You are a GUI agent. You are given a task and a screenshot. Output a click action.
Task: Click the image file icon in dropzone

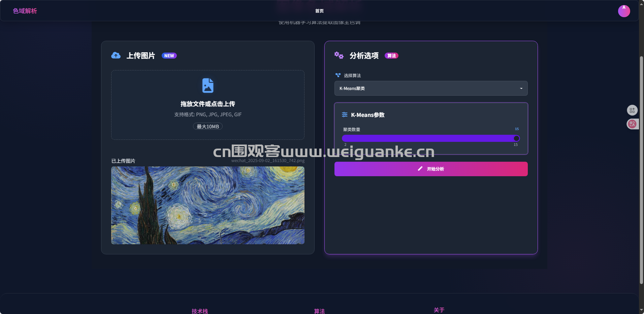[x=208, y=85]
